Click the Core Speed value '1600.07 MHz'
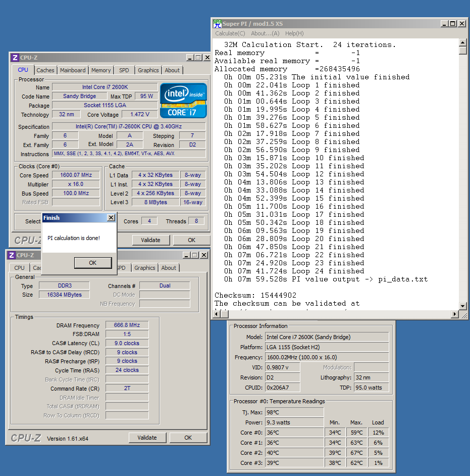 click(x=76, y=175)
